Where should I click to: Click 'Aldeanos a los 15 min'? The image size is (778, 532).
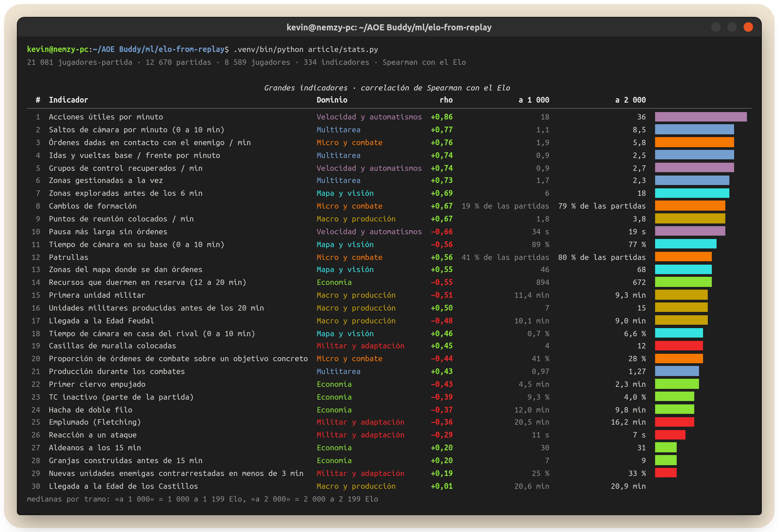tap(95, 448)
